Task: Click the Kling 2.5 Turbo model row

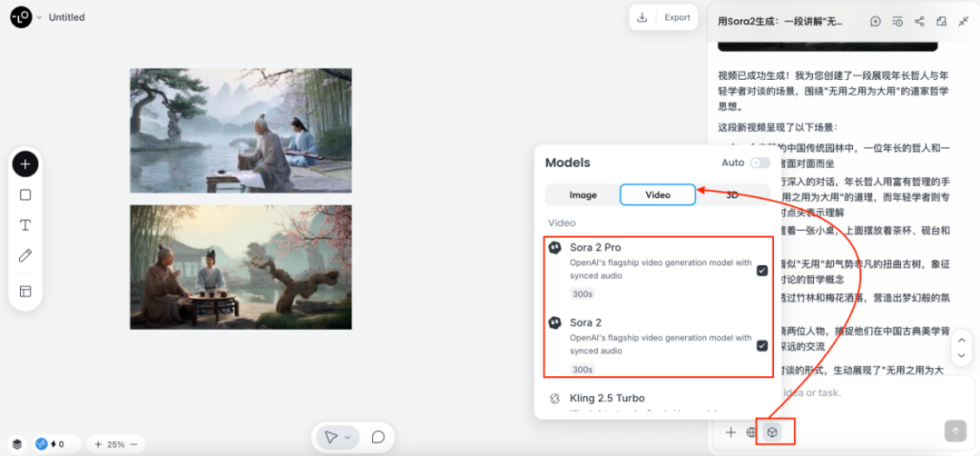Action: (658, 401)
